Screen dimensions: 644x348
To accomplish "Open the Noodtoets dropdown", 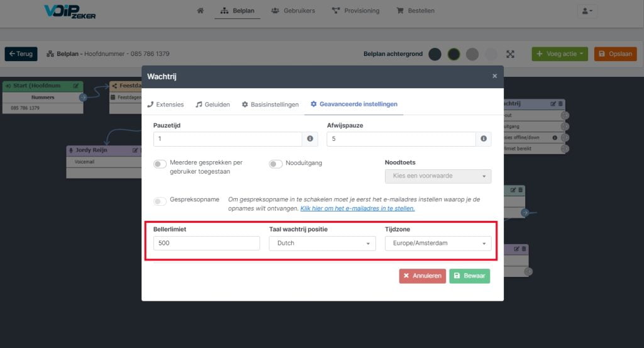I will pyautogui.click(x=438, y=176).
